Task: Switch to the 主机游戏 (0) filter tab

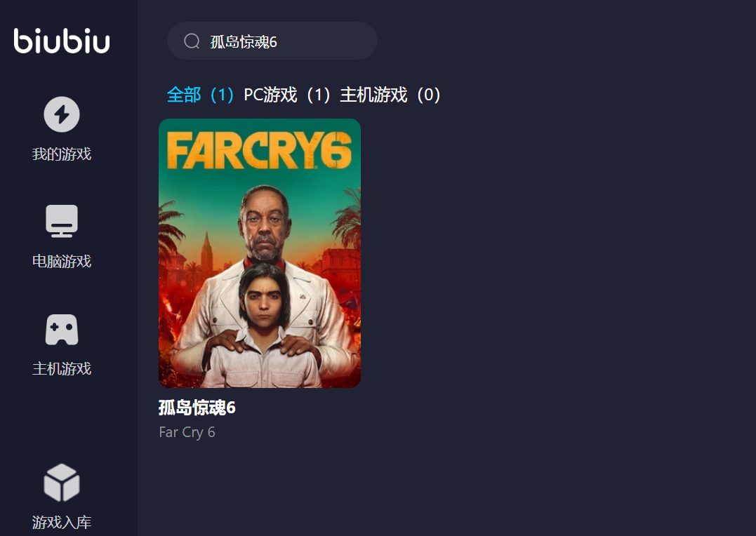Action: tap(390, 95)
